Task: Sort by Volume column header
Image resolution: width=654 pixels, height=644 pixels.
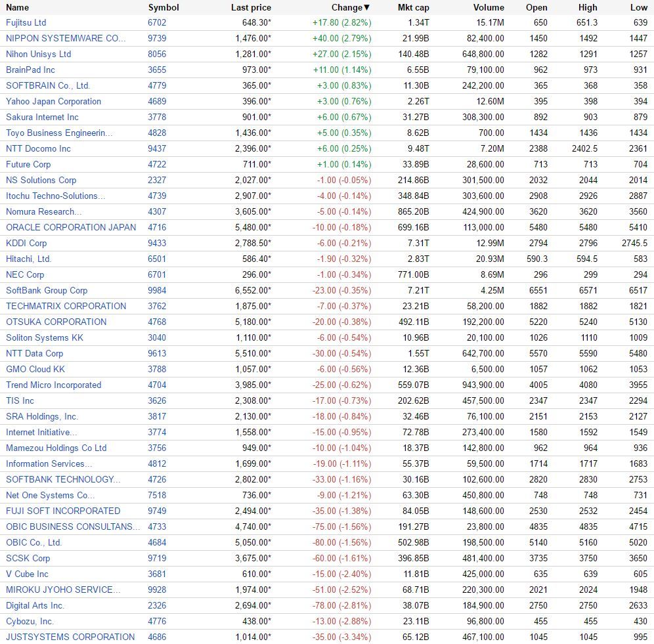Action: 489,7
